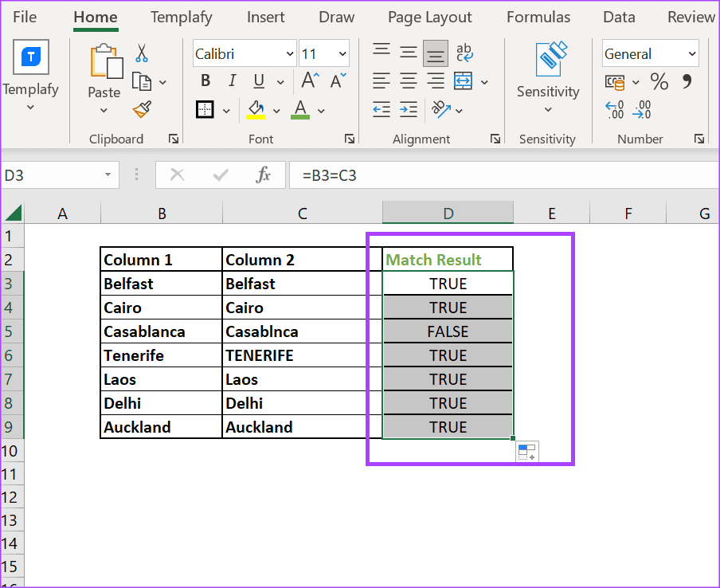Open the font size 11 dropdown
The width and height of the screenshot is (720, 588).
(x=342, y=53)
